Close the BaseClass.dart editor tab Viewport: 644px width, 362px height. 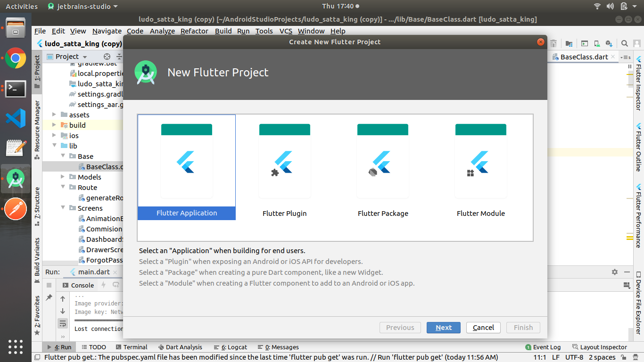click(x=613, y=57)
